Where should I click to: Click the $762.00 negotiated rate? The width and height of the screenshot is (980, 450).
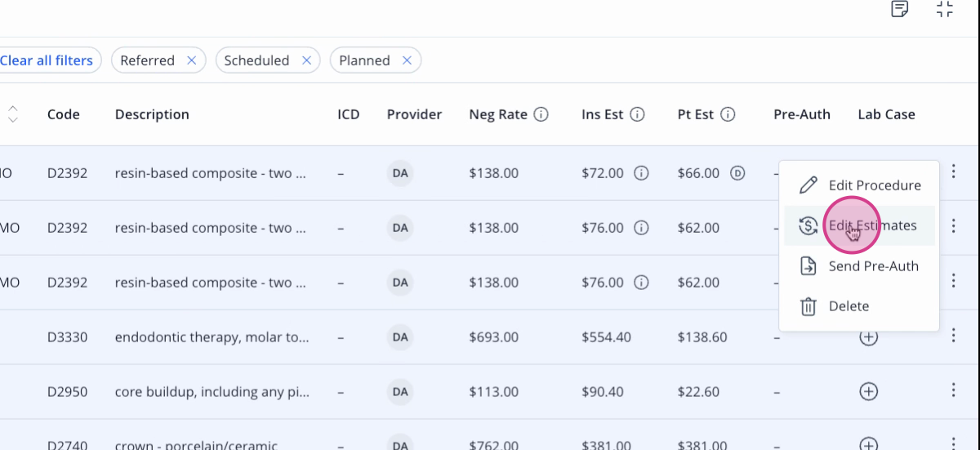(x=493, y=445)
